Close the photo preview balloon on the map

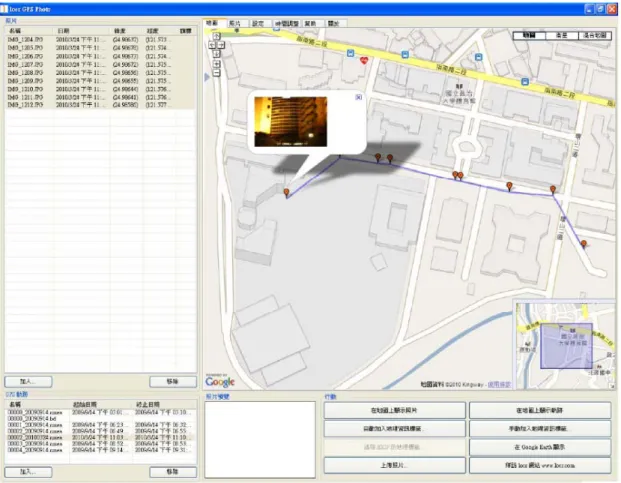tap(359, 97)
